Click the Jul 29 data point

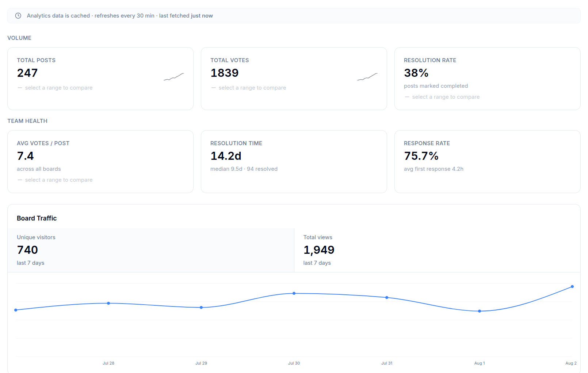click(x=201, y=308)
